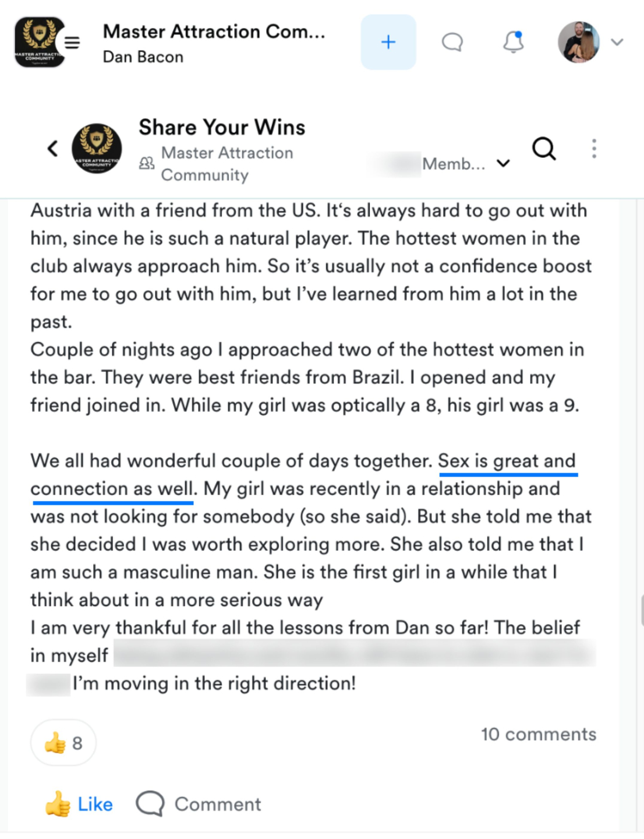
Task: Open the search magnifier icon
Action: coord(544,149)
